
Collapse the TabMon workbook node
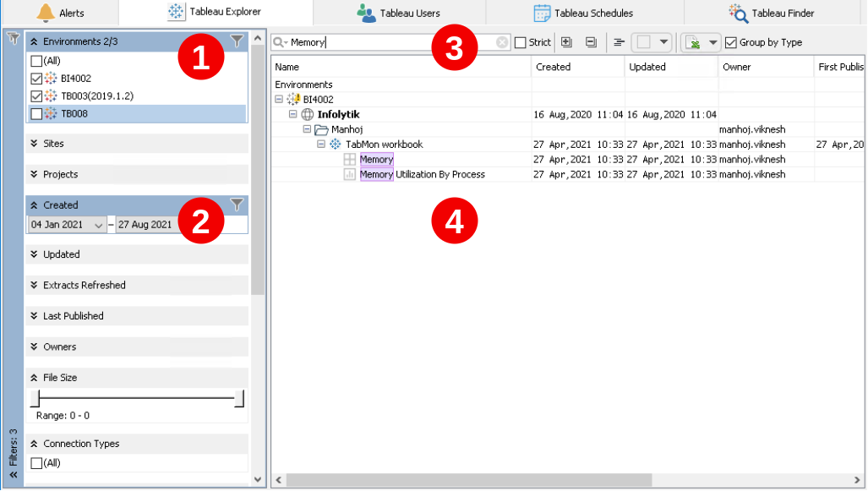point(321,145)
